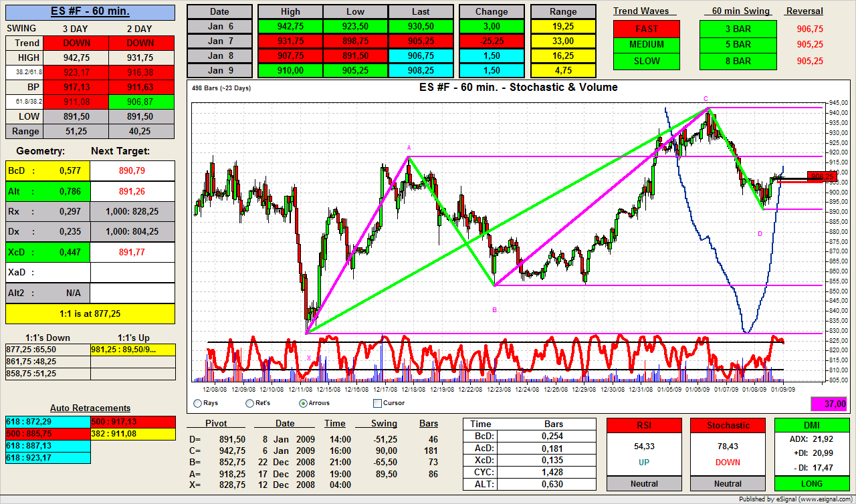Click the 33,00 Range cell
The width and height of the screenshot is (856, 504).
563,41
